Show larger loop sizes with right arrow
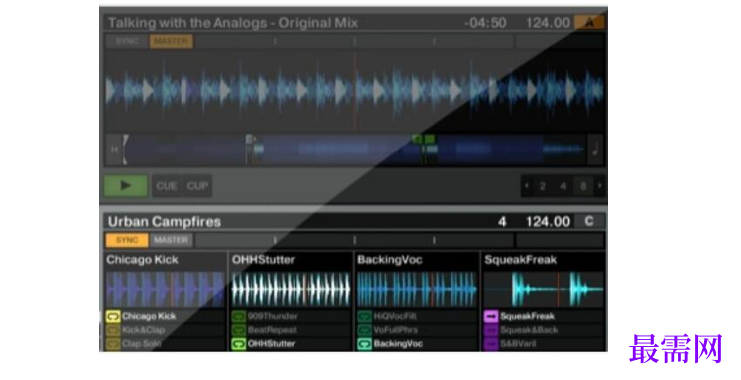Screen dimensions: 741x380 click(599, 186)
